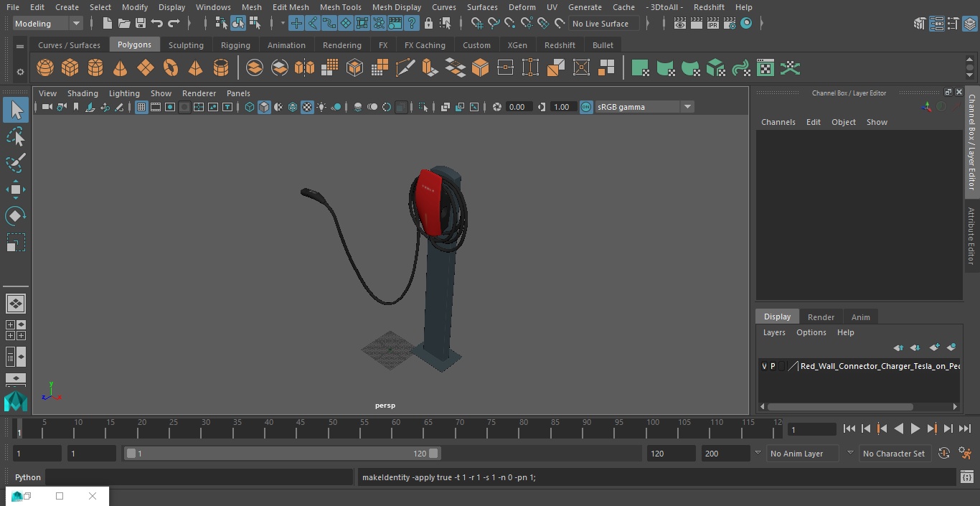Play the animation forwards
The image size is (980, 506).
click(x=915, y=428)
